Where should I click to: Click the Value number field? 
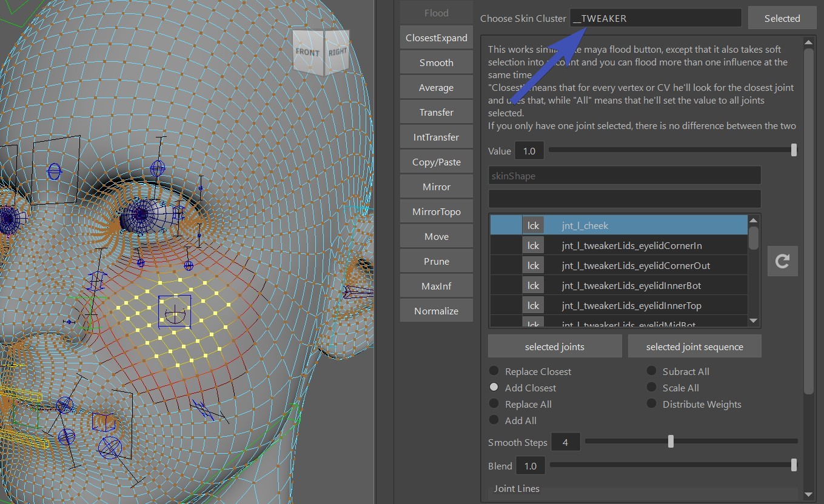click(x=529, y=151)
